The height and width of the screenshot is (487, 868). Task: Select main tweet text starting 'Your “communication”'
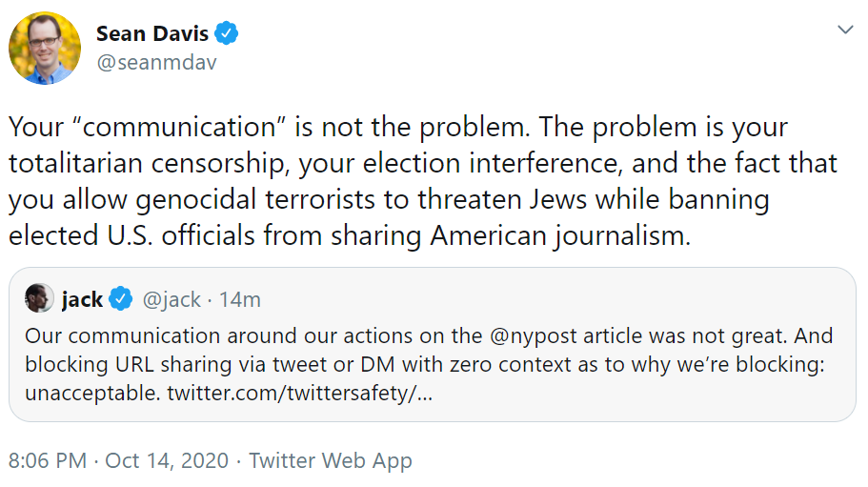pyautogui.click(x=423, y=181)
